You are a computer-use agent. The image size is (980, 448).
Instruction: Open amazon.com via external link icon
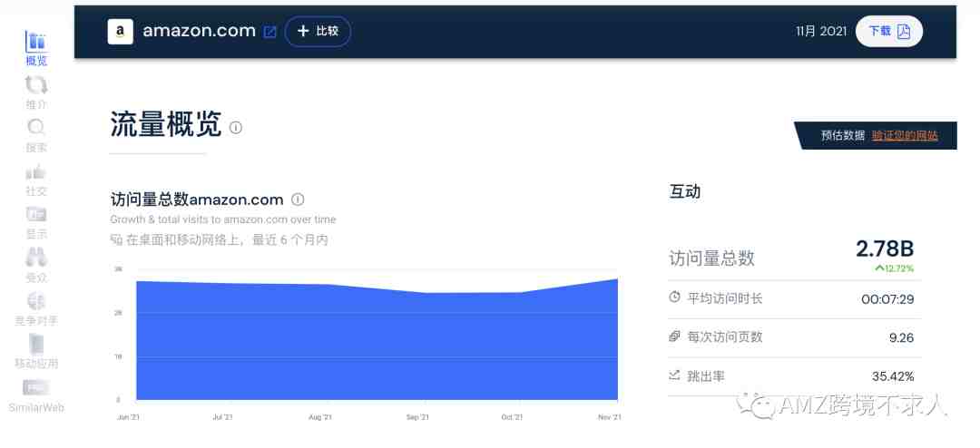(269, 32)
